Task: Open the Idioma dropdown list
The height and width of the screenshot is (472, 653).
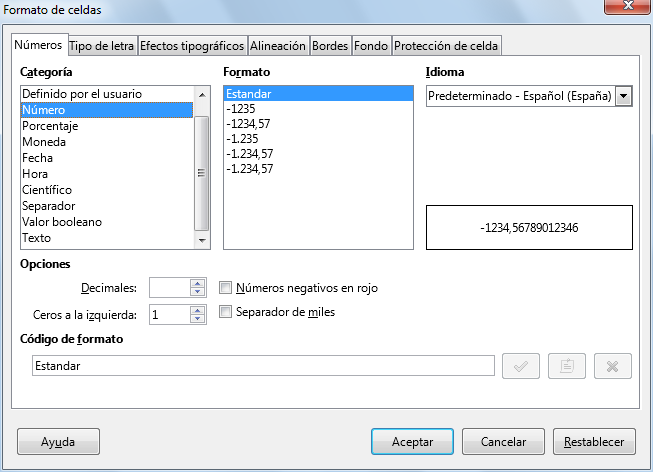Action: (x=623, y=96)
